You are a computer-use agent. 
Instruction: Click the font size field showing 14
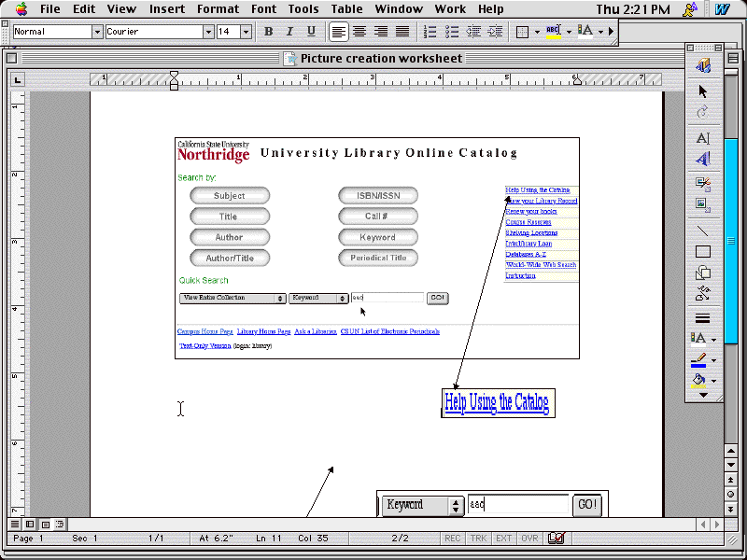tap(228, 32)
